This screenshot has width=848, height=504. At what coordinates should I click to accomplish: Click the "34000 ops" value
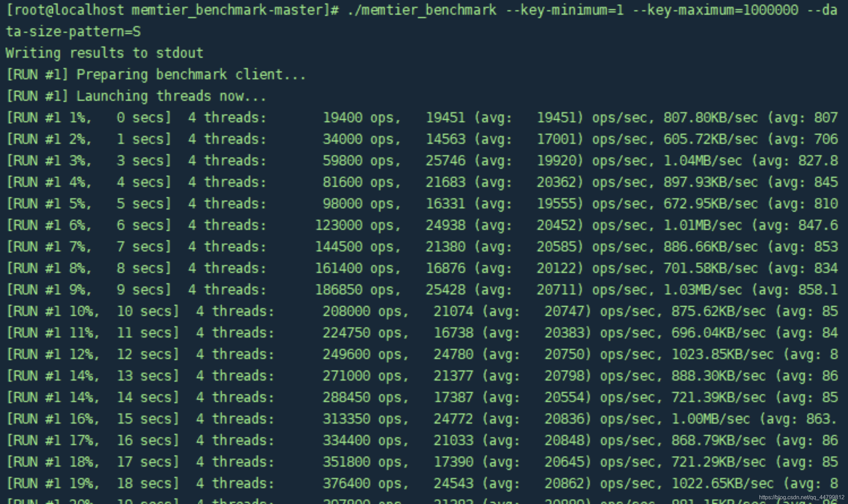point(361,139)
